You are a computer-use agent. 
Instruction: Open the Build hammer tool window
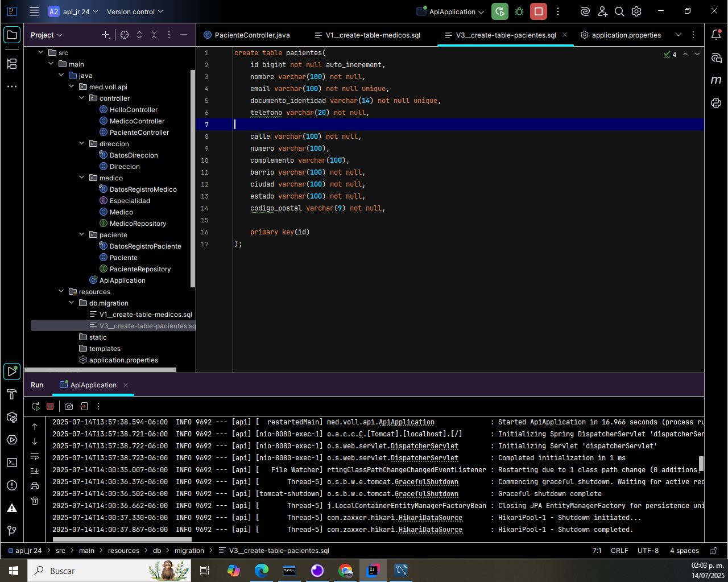[12, 394]
